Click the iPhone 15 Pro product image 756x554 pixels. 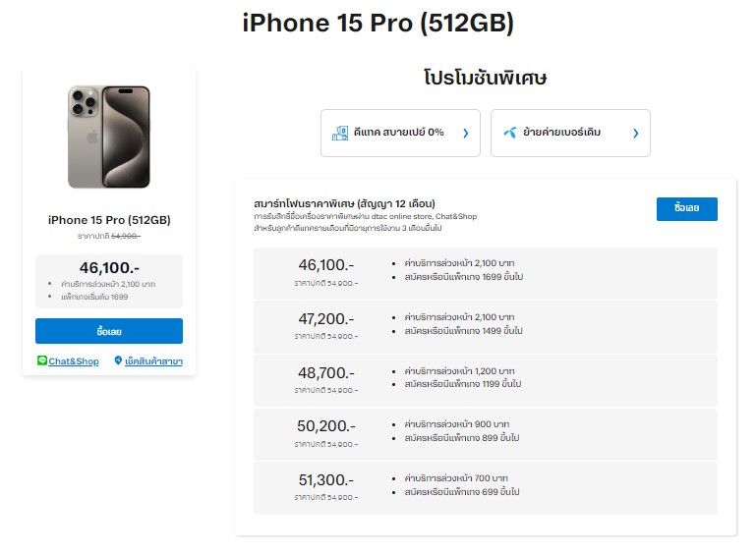[108, 137]
